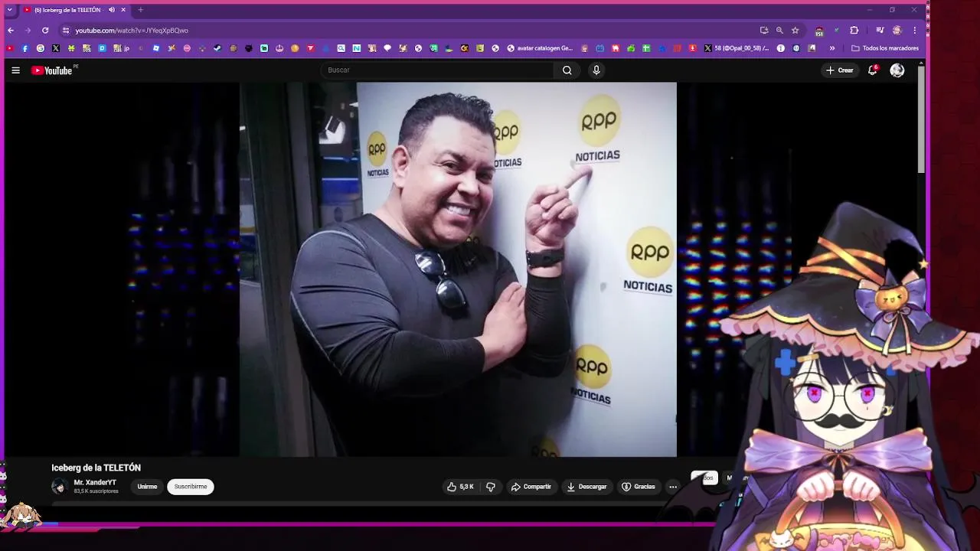980x551 pixels.
Task: Open YouTube notifications bell
Action: (x=872, y=70)
